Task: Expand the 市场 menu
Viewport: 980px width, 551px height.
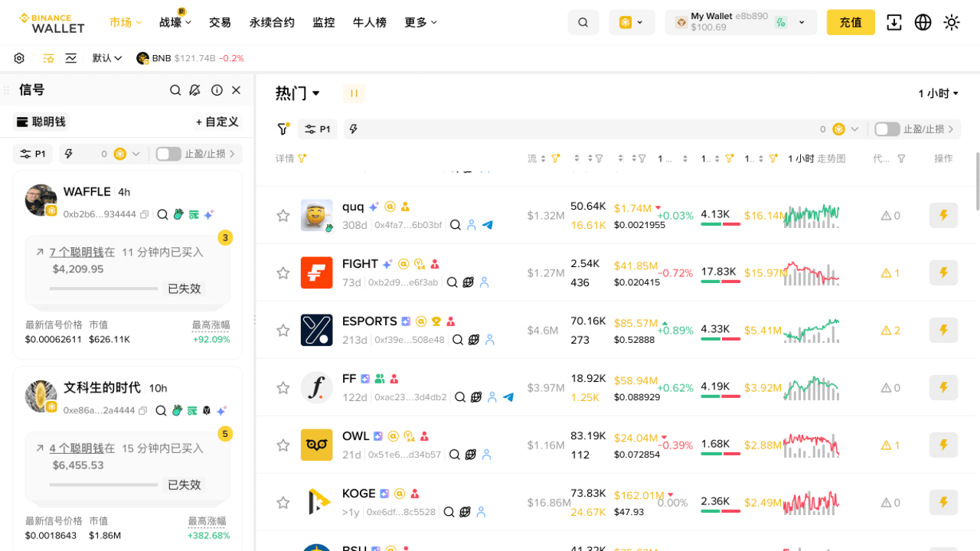Action: (126, 22)
